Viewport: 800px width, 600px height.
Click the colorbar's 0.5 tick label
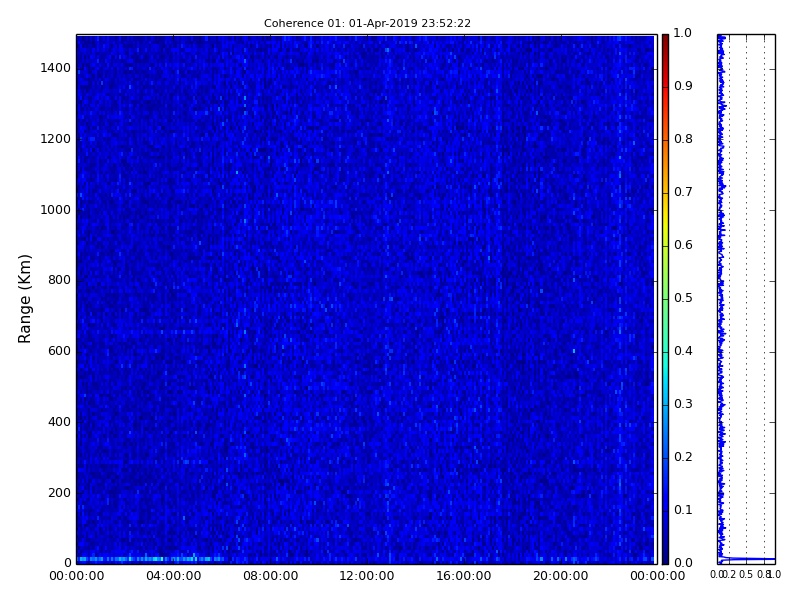[x=683, y=298]
